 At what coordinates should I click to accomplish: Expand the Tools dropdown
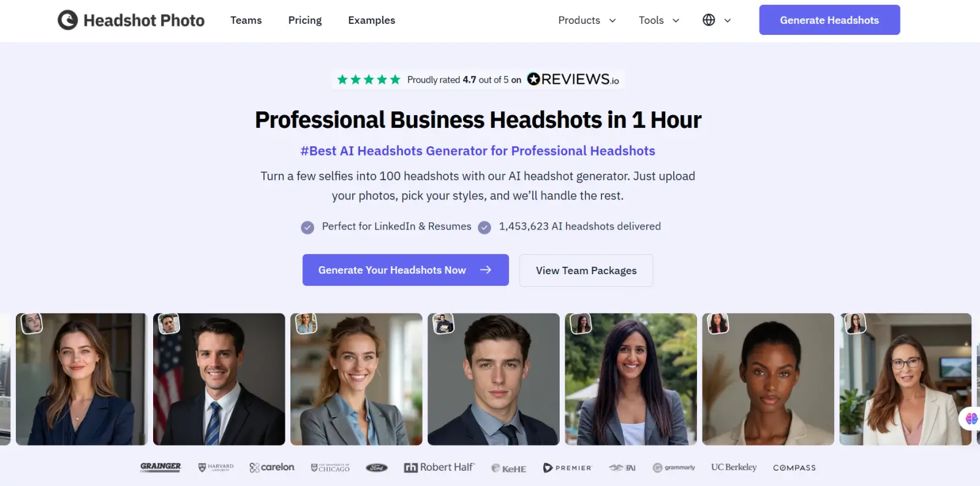click(x=659, y=20)
